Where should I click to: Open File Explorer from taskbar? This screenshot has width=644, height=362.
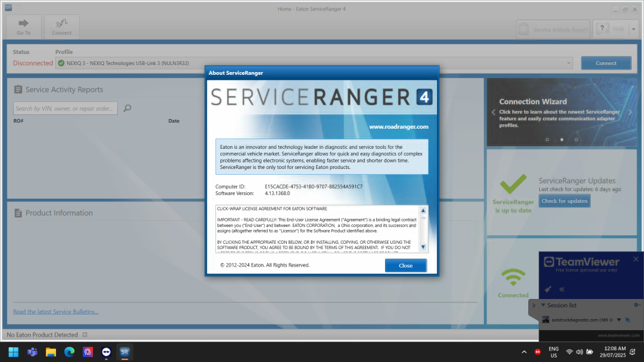point(51,352)
